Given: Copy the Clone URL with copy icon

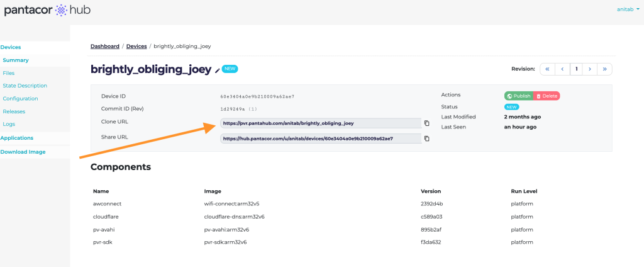Looking at the screenshot, I should pyautogui.click(x=427, y=123).
